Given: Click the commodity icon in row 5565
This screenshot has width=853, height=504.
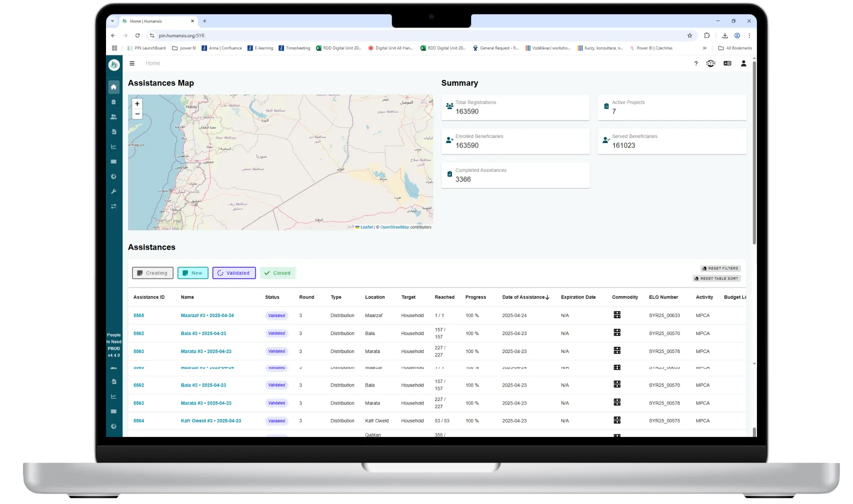Looking at the screenshot, I should pyautogui.click(x=617, y=315).
